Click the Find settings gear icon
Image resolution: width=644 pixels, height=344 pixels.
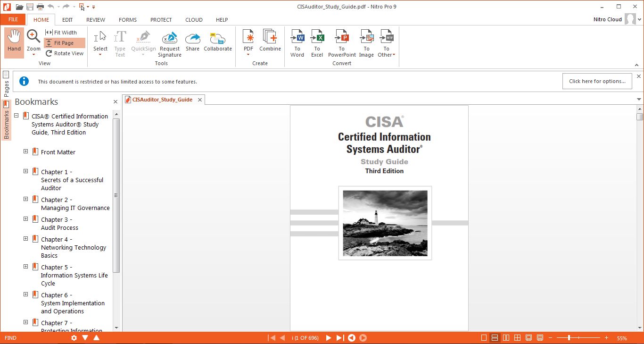point(74,338)
